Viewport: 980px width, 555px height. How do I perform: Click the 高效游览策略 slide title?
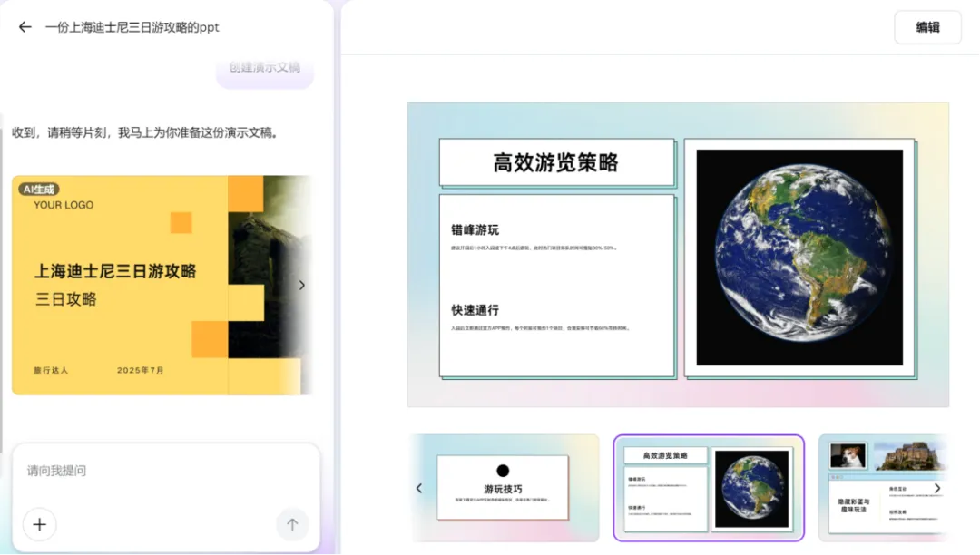coord(555,162)
